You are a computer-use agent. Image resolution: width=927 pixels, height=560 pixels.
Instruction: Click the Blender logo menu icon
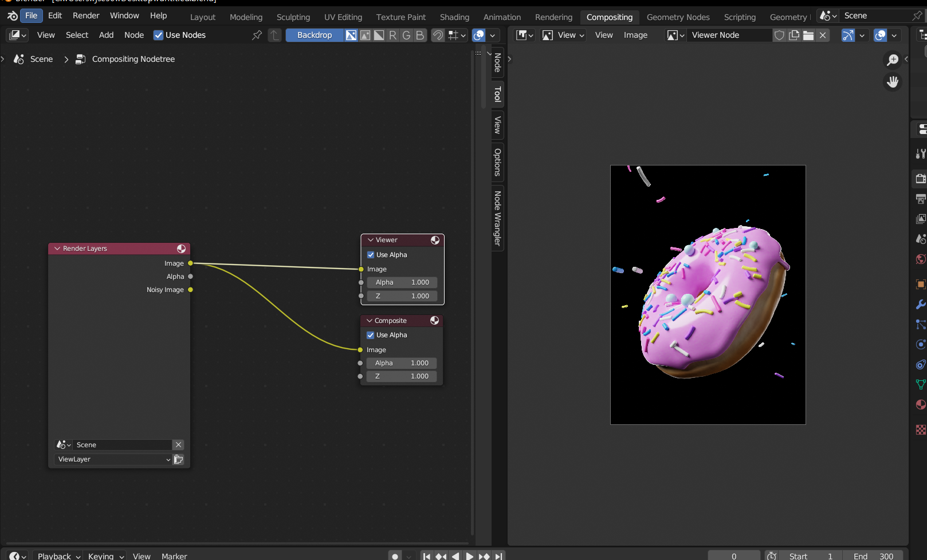tap(12, 15)
